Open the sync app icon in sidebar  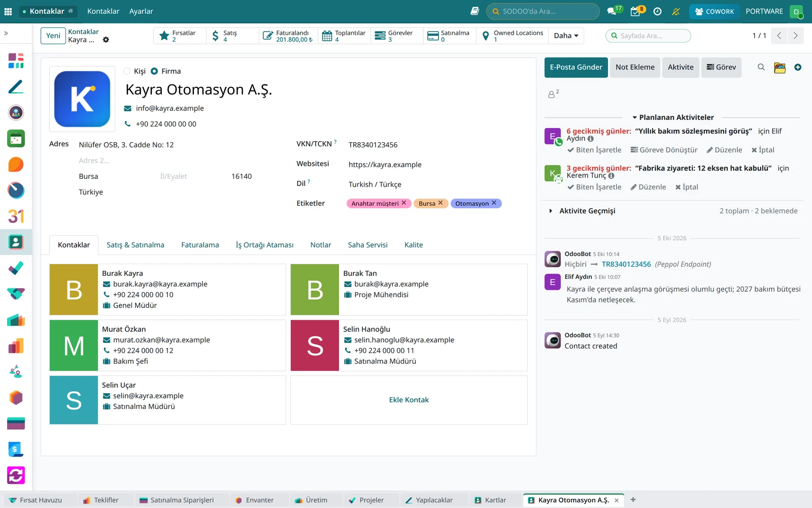(x=16, y=475)
